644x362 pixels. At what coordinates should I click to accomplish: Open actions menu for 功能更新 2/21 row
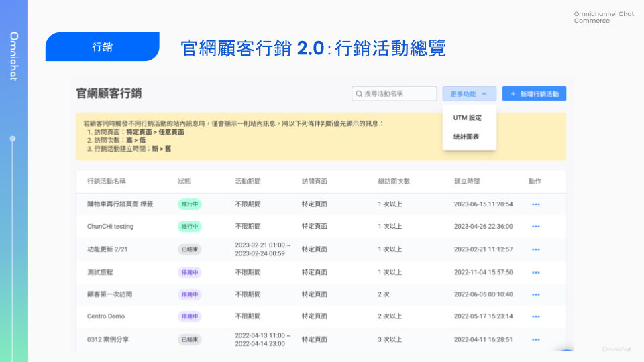pos(535,249)
